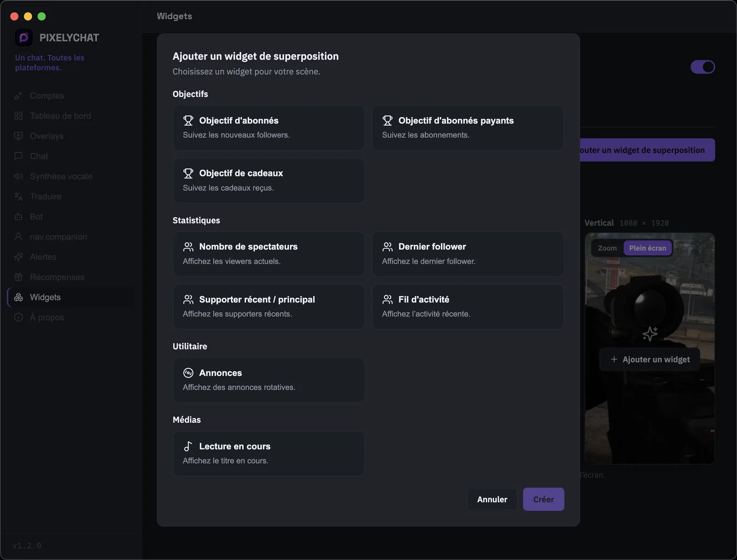This screenshot has height=560, width=737.
Task: Open Tableau de bord page
Action: click(71, 116)
